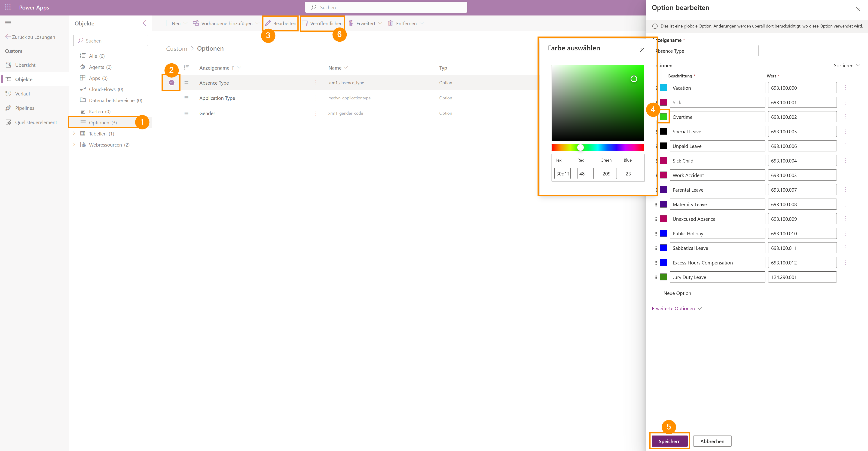The height and width of the screenshot is (451, 868).
Task: Open more options for Vacation option
Action: point(845,88)
